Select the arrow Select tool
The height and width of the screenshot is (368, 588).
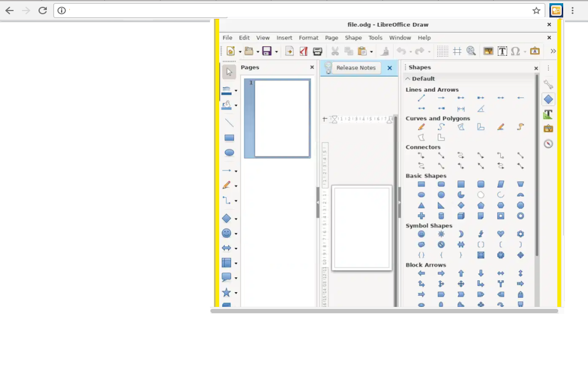[x=229, y=72]
